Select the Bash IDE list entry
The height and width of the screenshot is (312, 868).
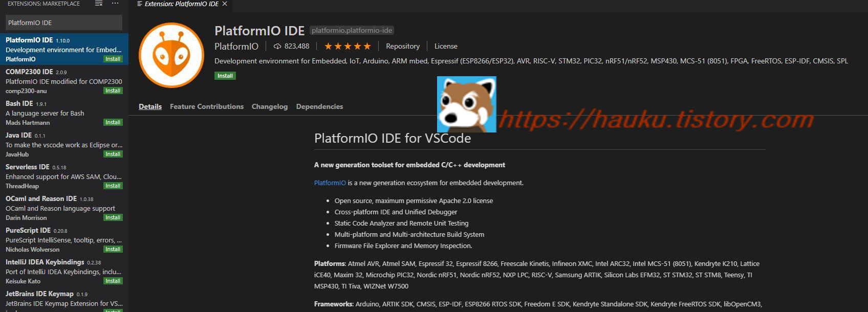[64, 113]
